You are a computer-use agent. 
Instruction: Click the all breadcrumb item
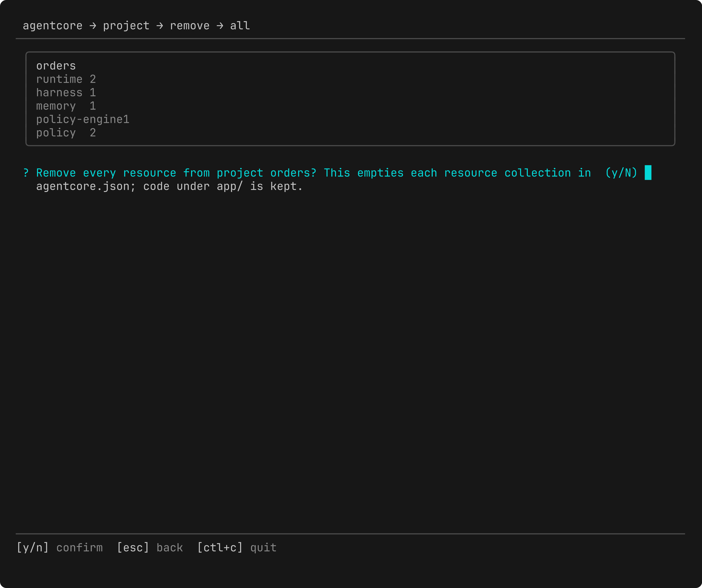[x=240, y=26]
